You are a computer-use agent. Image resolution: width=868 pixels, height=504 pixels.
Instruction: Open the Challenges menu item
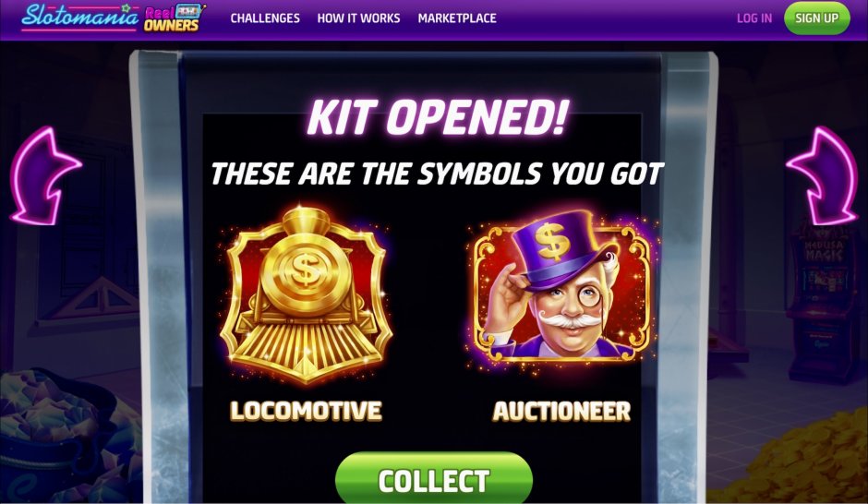click(265, 18)
